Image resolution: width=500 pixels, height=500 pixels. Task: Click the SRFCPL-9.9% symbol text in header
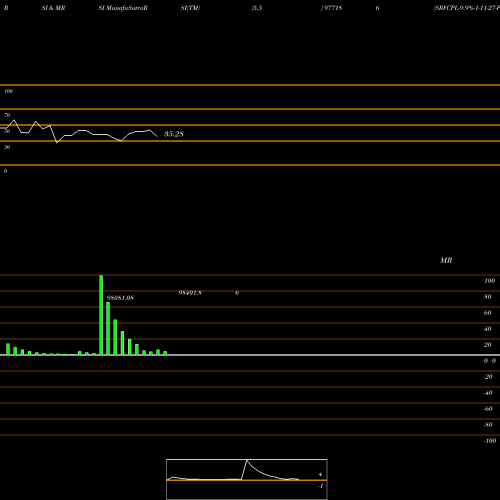[466, 8]
